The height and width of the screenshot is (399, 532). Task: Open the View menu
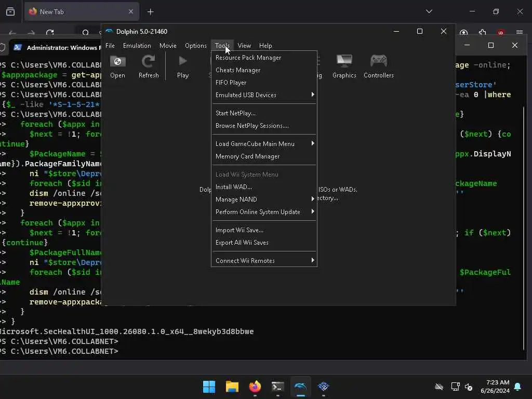coord(244,46)
